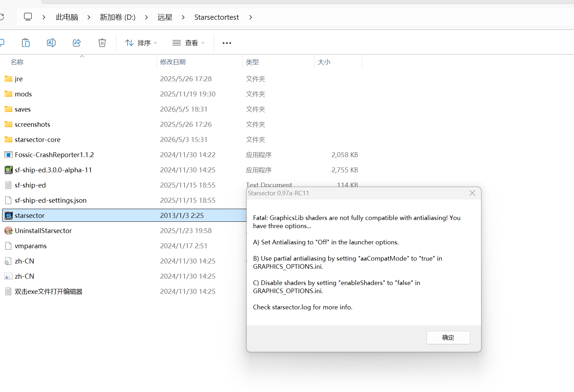This screenshot has height=392, width=574.
Task: Click 确定 button in Starsector dialog
Action: click(x=448, y=338)
